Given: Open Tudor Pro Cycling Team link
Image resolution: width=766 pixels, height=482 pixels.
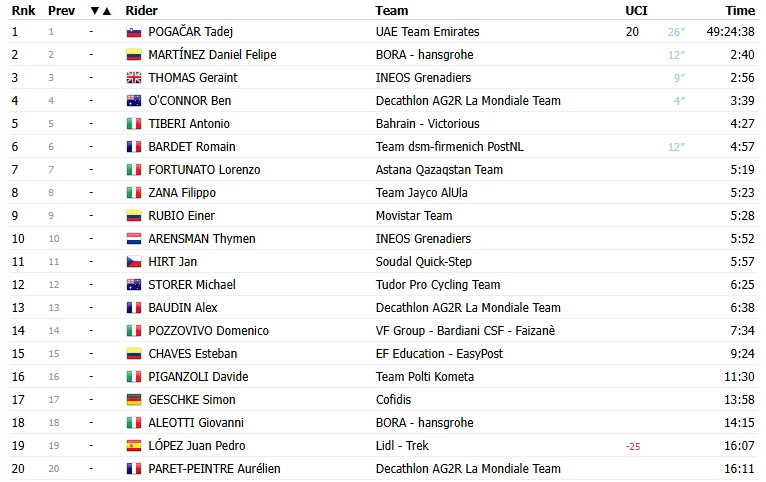Looking at the screenshot, I should tap(438, 285).
